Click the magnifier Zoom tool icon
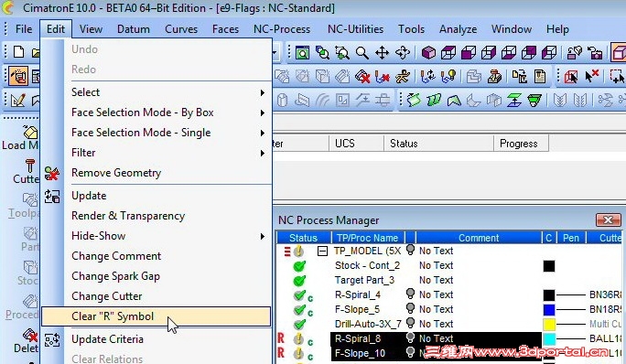 point(362,53)
